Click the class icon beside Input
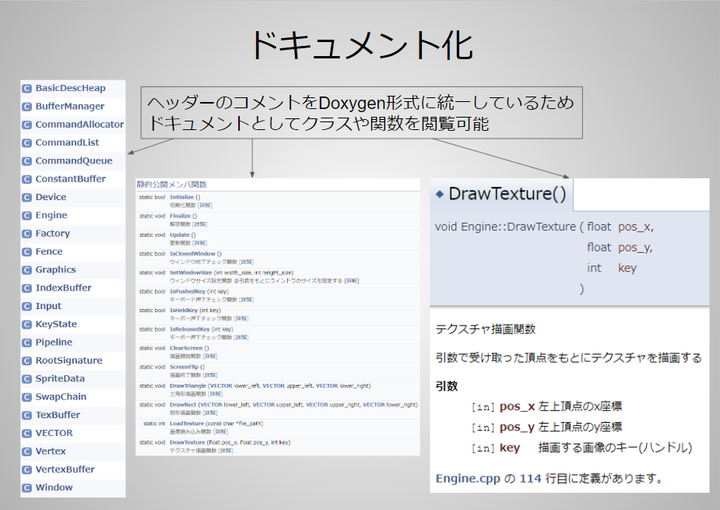Screen dimensions: 720x510 (27, 306)
